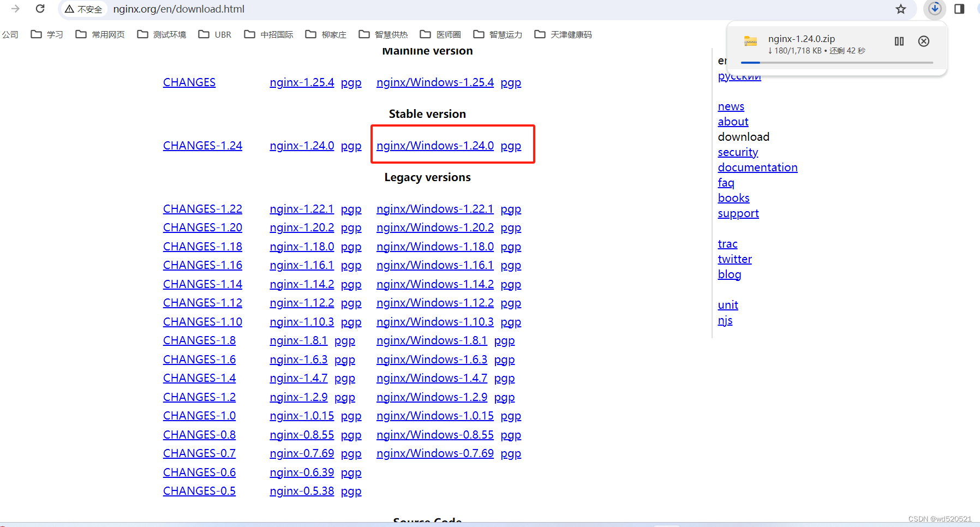
Task: Download nginx-0.6.39 source
Action: click(302, 472)
